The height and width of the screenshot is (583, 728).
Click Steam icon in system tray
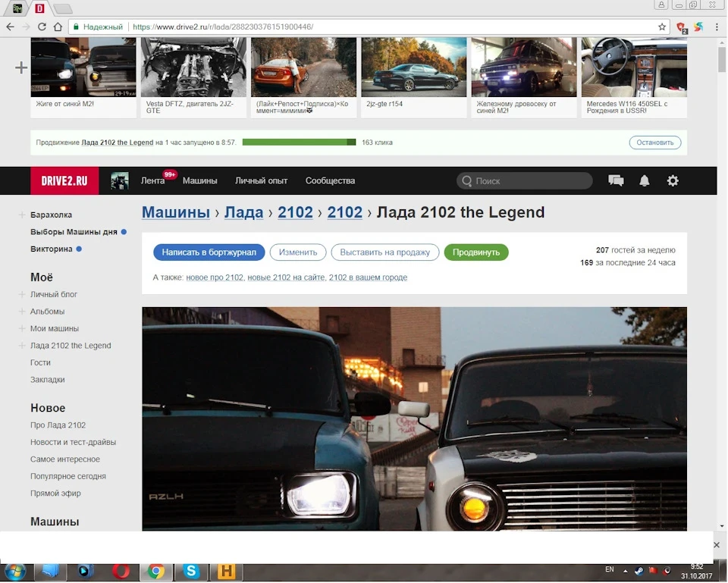[x=639, y=571]
